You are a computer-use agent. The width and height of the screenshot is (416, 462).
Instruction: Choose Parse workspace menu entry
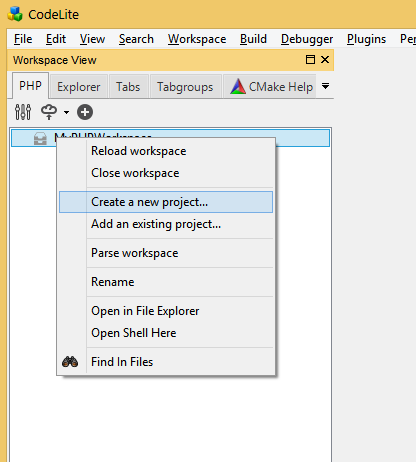tap(166, 253)
